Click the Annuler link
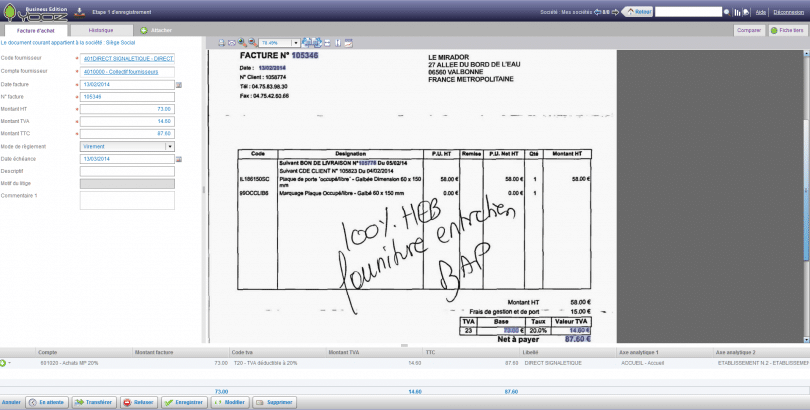The height and width of the screenshot is (410, 810). (11, 402)
